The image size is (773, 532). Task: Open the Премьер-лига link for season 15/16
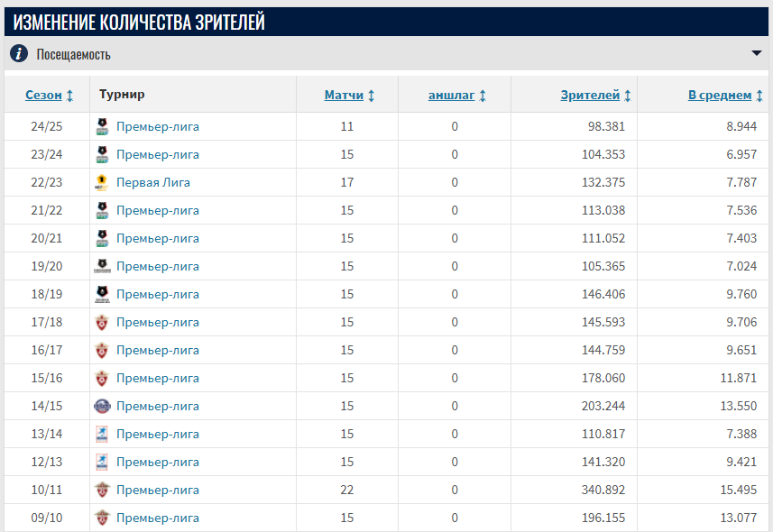coord(158,378)
